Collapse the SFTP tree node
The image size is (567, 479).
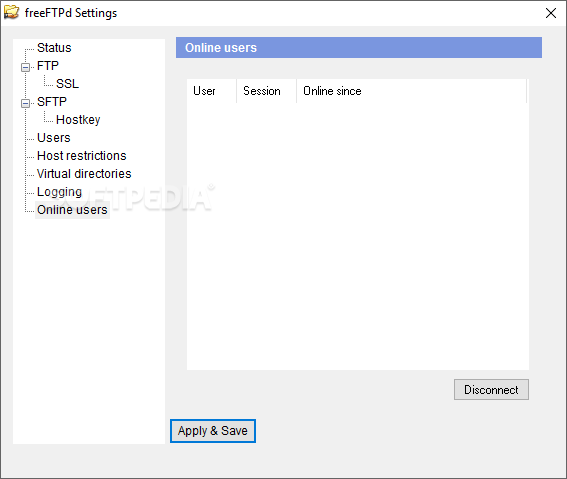25,103
